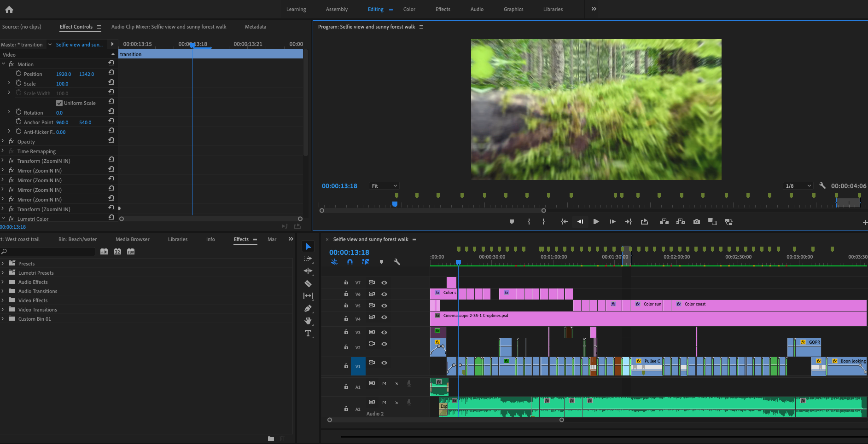
Task: Hide track V4 output with its eye icon
Action: click(x=385, y=317)
